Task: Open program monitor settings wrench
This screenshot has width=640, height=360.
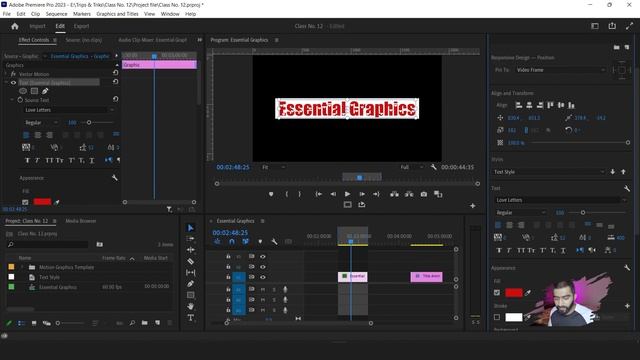Action: (x=433, y=167)
